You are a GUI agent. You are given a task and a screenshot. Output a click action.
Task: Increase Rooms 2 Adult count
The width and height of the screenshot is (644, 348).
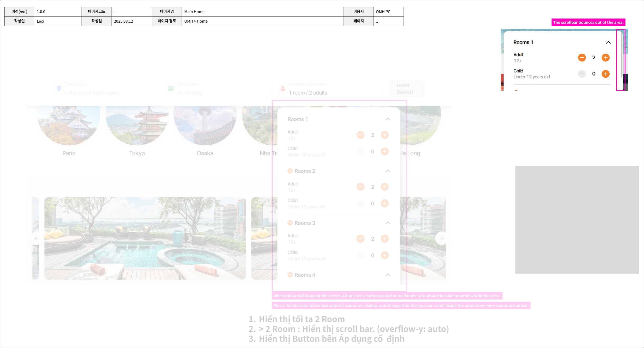[x=384, y=187]
